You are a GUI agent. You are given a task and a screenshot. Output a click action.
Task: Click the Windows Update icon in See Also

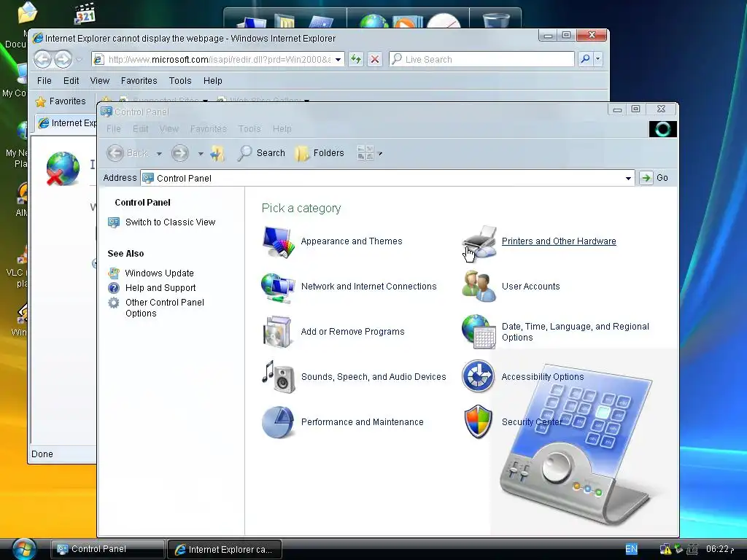[x=113, y=273]
